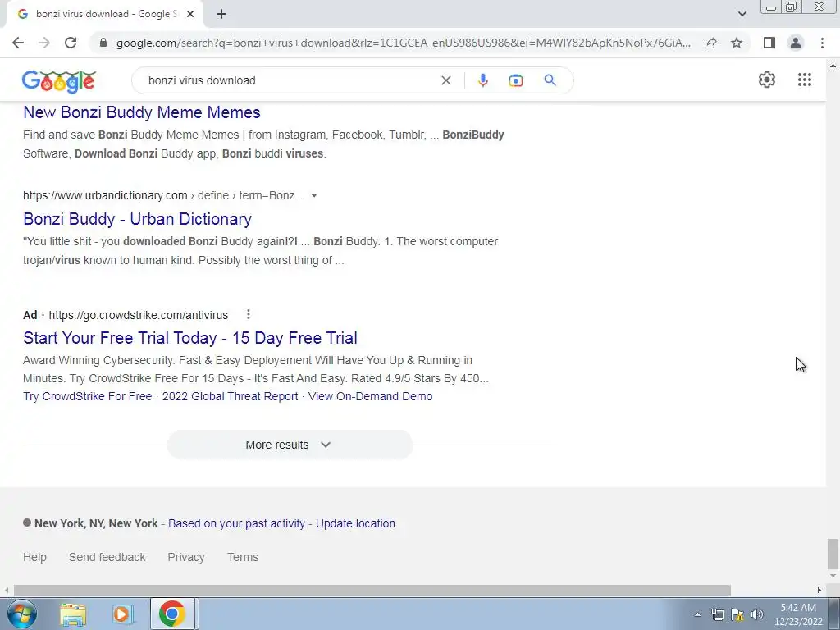Click the forward navigation arrow

(x=44, y=43)
